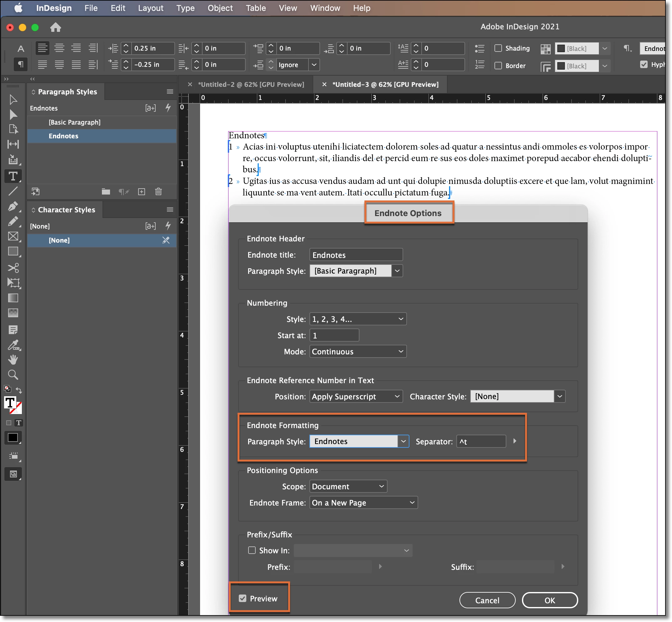Expand the Endnote Frame dropdown
The image size is (672, 622).
(x=363, y=502)
